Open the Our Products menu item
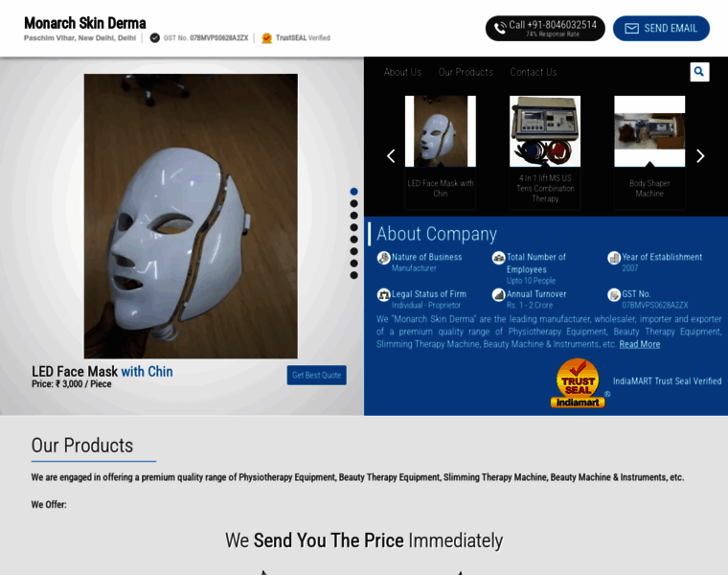Screen dimensions: 728x575 [466, 72]
